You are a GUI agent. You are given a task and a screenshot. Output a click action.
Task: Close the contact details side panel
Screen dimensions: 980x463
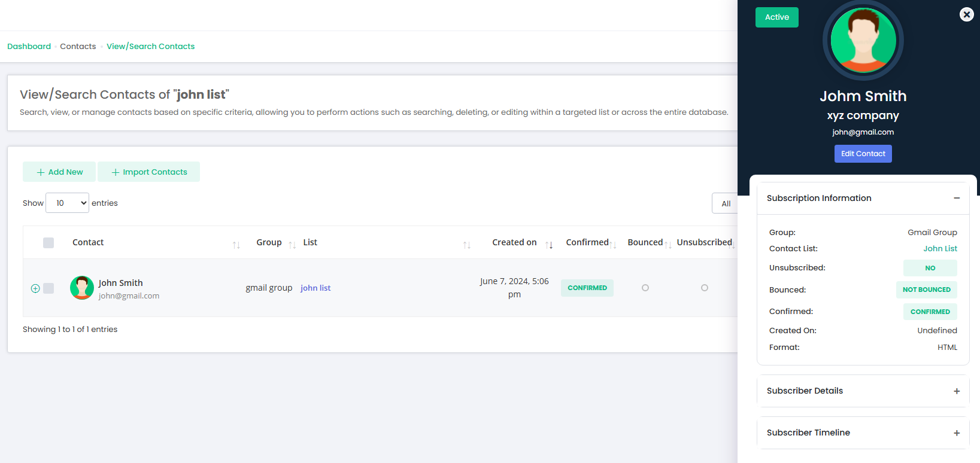[966, 14]
